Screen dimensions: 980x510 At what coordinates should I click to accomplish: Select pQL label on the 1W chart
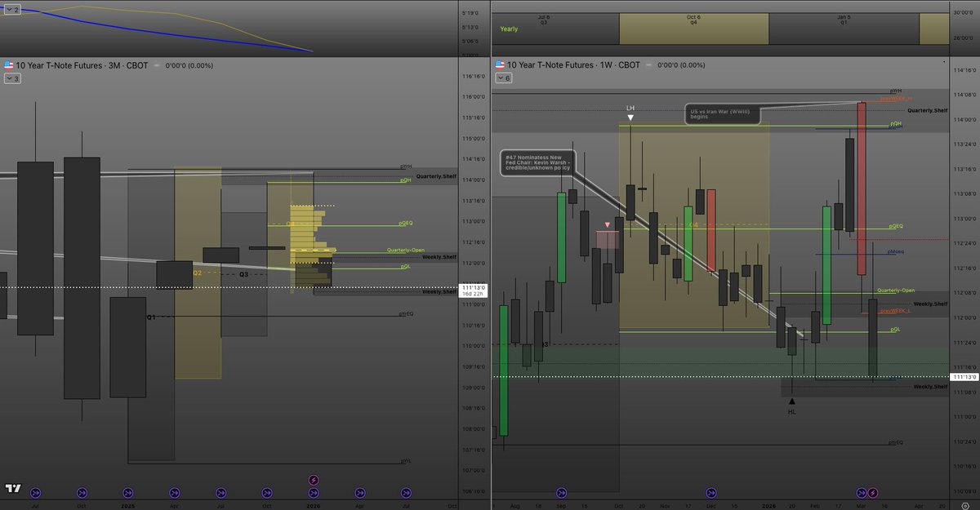tap(895, 330)
